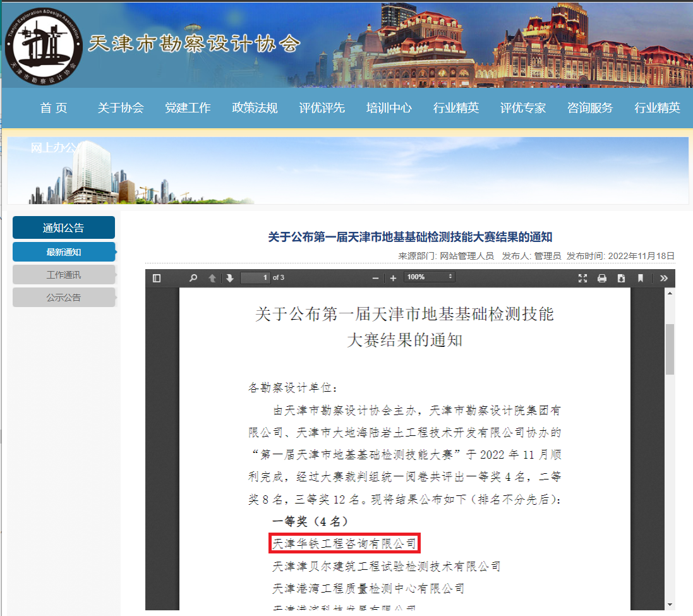Viewport: 693px width, 616px height.
Task: Download the PDF file
Action: (621, 278)
